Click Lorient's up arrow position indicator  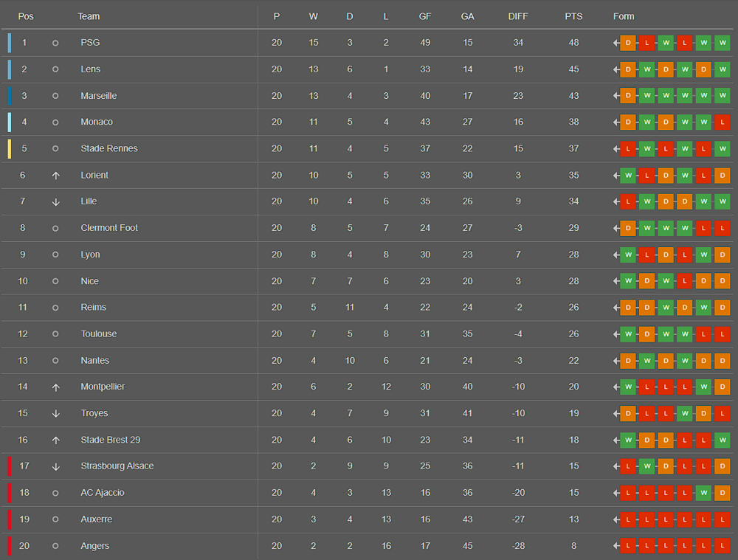click(x=55, y=175)
